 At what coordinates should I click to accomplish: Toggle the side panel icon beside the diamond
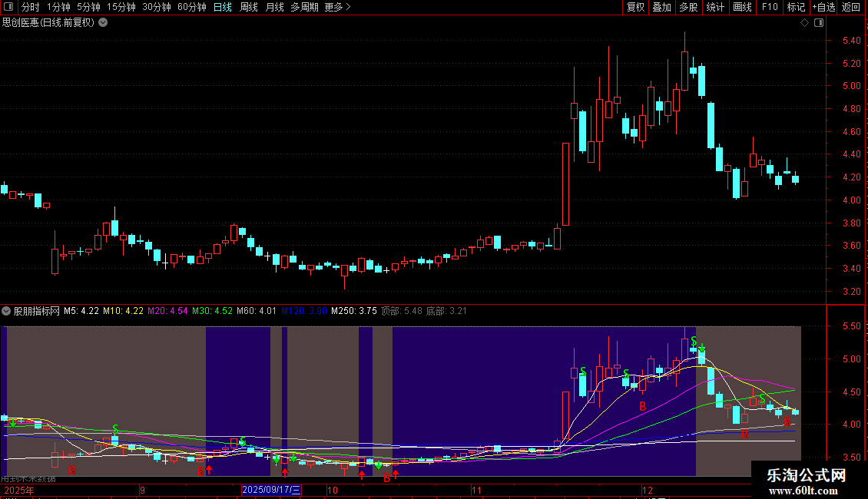click(819, 23)
